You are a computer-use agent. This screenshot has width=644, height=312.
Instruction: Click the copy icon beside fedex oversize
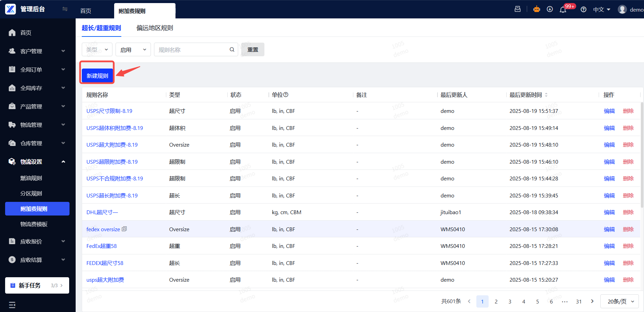tap(124, 229)
